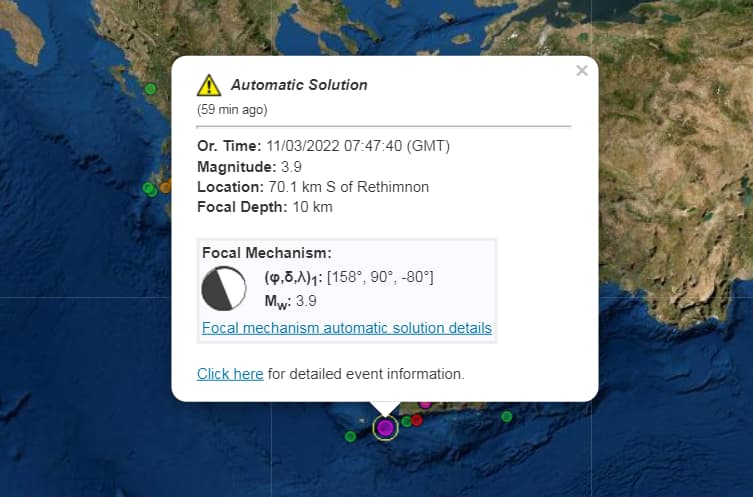Close the earthquake info popup
753x497 pixels.
[x=581, y=71]
